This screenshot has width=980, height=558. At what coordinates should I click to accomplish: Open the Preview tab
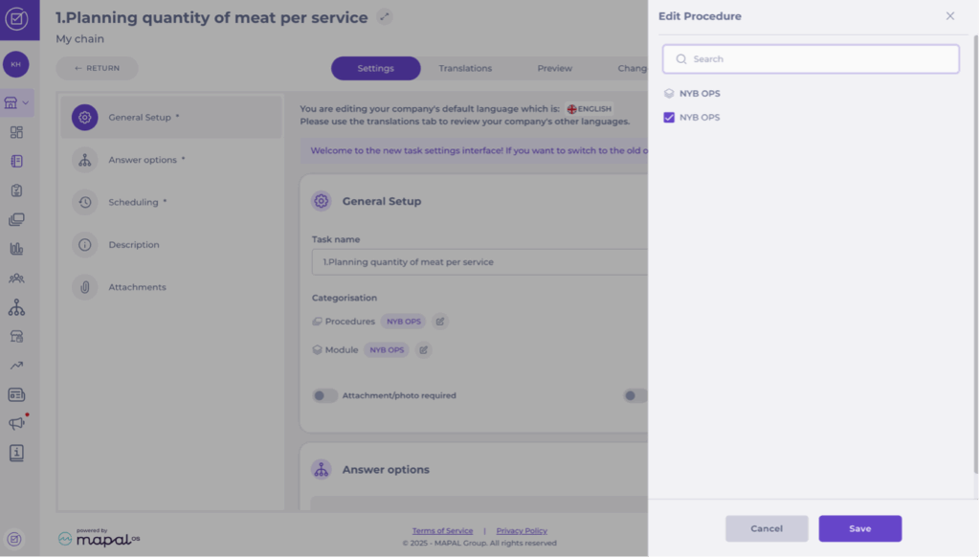point(554,69)
